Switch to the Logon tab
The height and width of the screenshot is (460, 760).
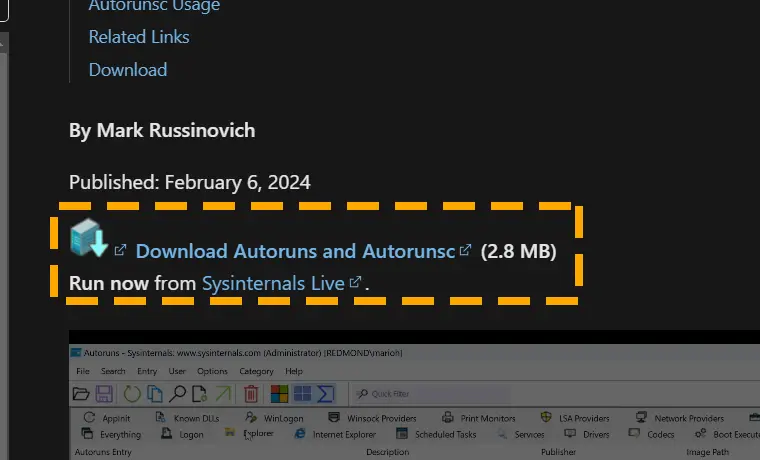[x=182, y=434]
